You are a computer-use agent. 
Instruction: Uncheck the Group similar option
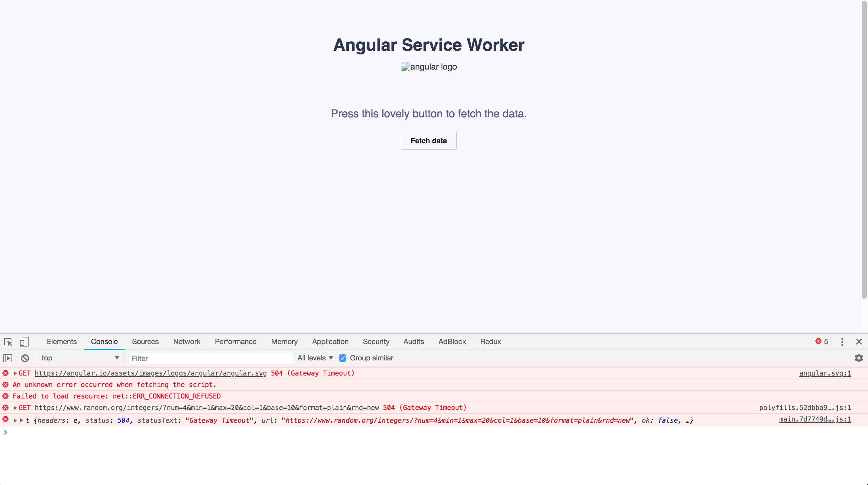point(343,358)
